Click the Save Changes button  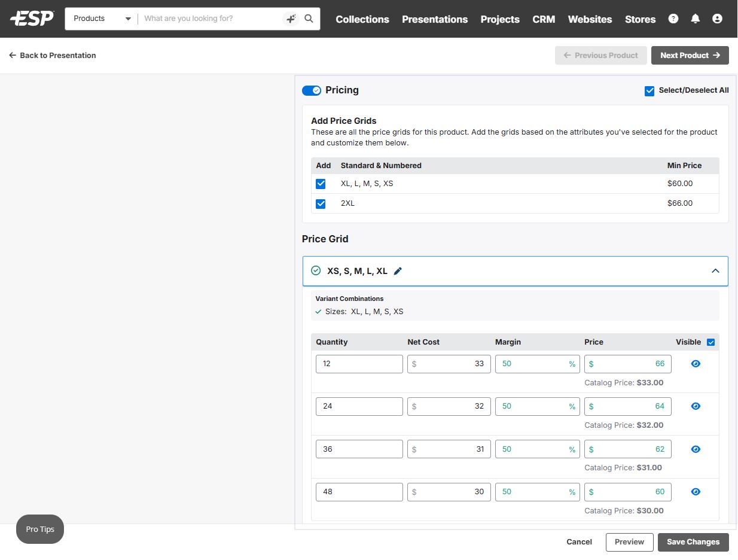pos(693,542)
